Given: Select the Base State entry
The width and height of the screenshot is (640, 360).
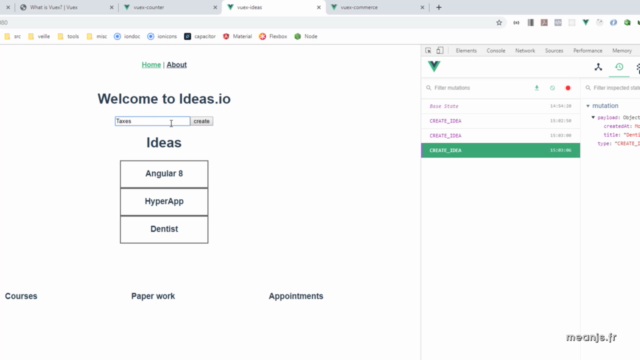Looking at the screenshot, I should coord(500,106).
